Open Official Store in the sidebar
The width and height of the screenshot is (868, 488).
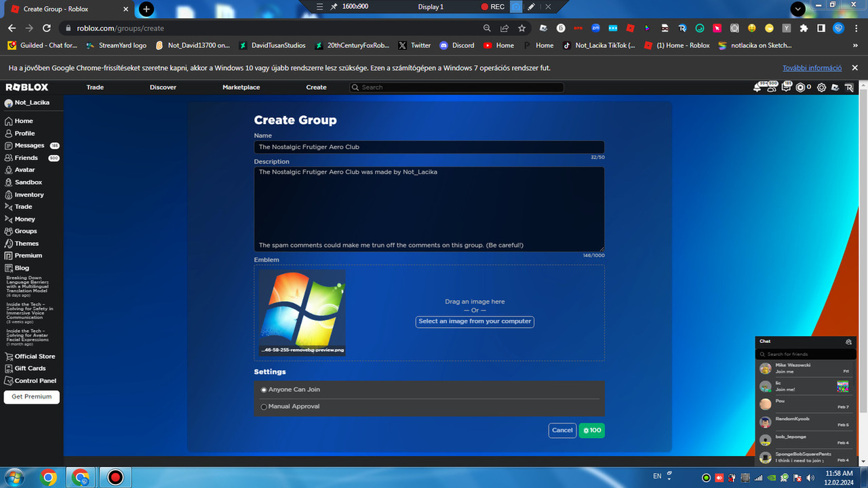click(x=30, y=356)
